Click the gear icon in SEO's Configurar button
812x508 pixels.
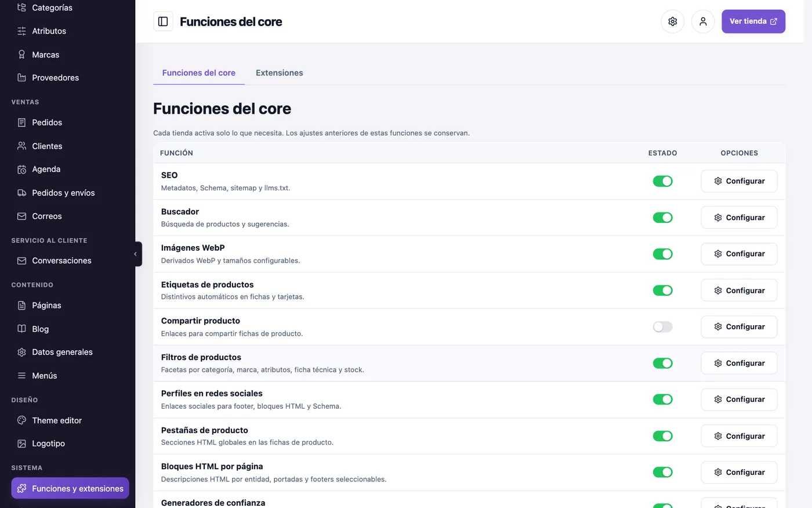pos(718,181)
